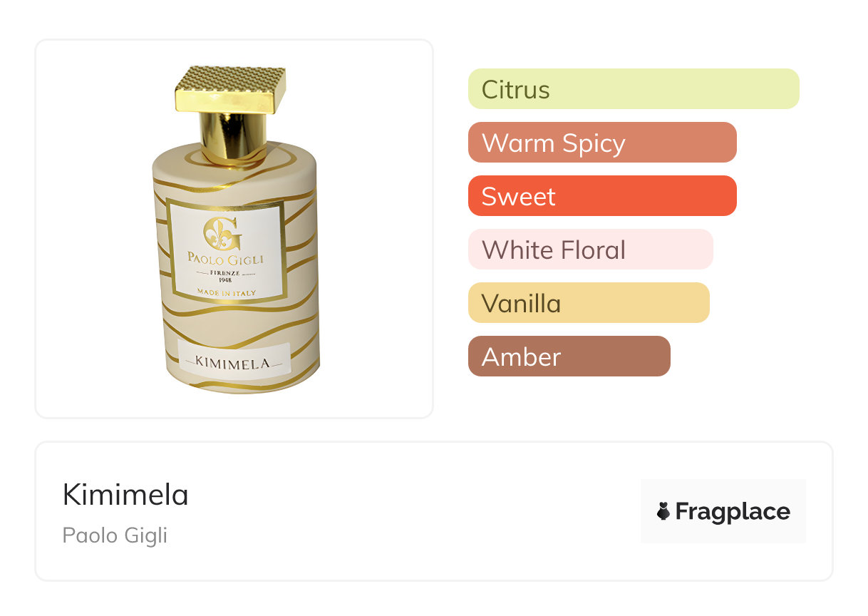This screenshot has width=868, height=616.
Task: Select the Citrus accord bar
Action: 634,89
